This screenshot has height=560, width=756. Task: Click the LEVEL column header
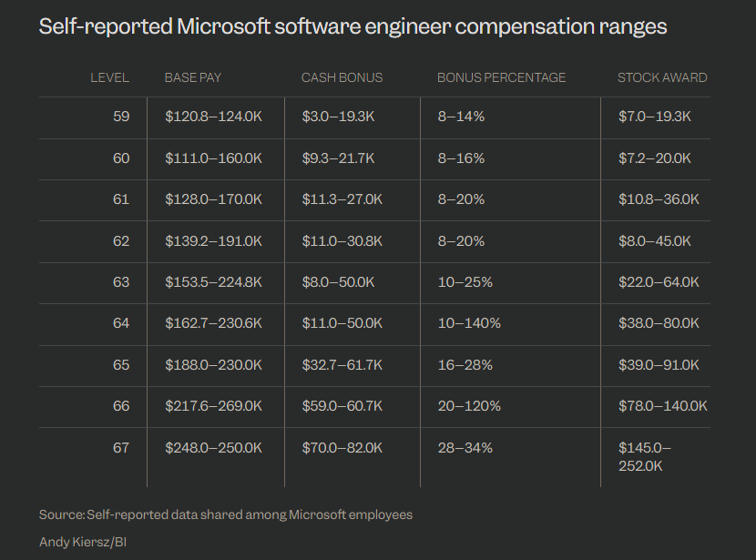tap(109, 77)
